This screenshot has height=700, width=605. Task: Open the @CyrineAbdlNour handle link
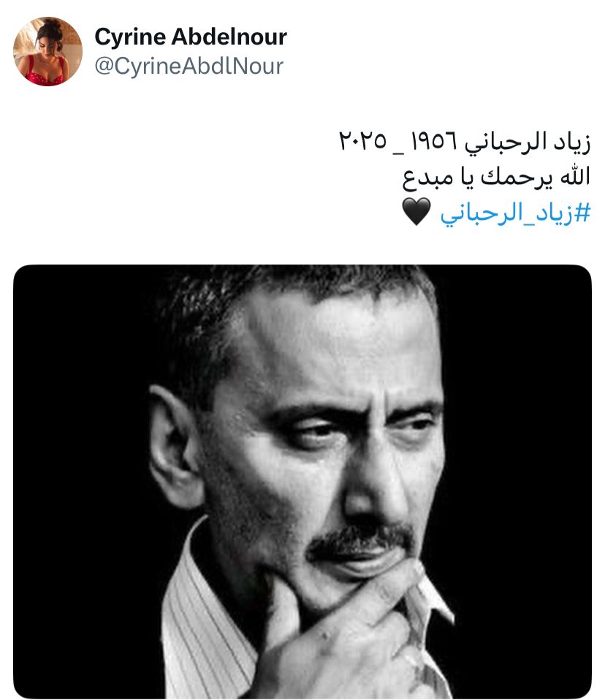coord(189,66)
